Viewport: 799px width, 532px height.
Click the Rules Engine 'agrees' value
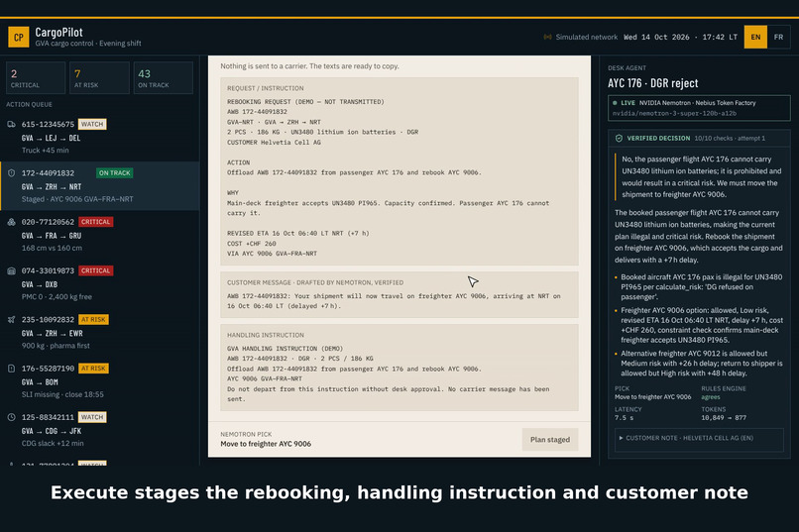[711, 397]
